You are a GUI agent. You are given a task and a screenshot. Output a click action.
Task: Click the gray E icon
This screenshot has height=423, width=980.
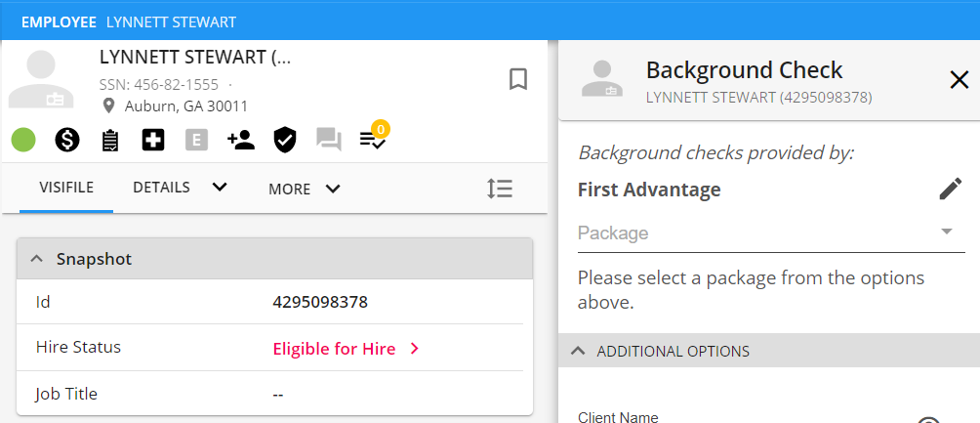click(x=196, y=141)
